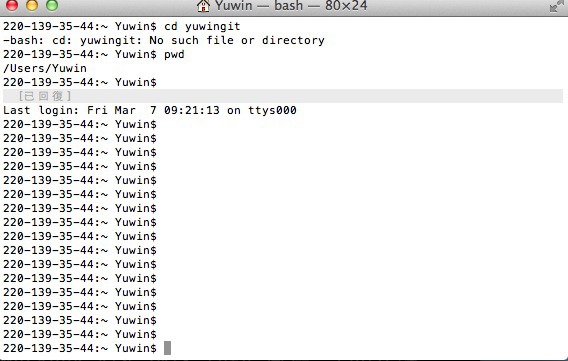Click the 'cd yuwingit' command text
Viewport: 568px width, 361px height.
[x=202, y=26]
